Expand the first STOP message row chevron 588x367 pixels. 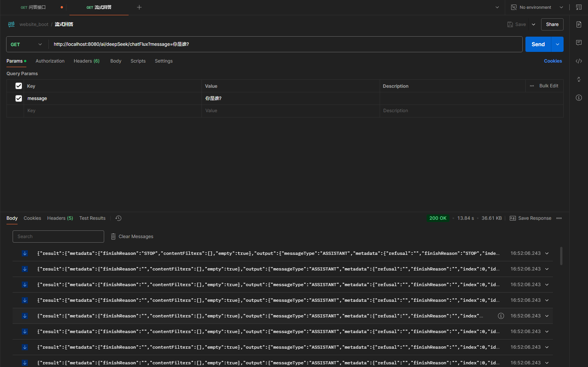click(547, 253)
